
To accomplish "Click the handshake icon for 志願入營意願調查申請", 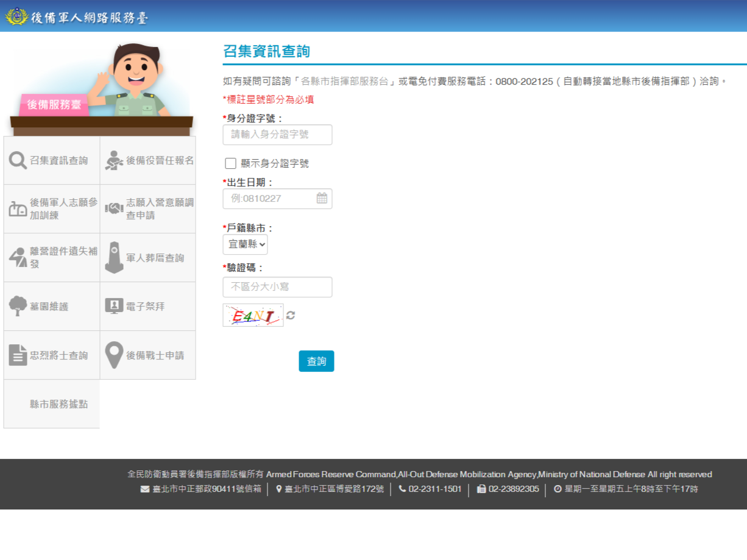I will (113, 208).
